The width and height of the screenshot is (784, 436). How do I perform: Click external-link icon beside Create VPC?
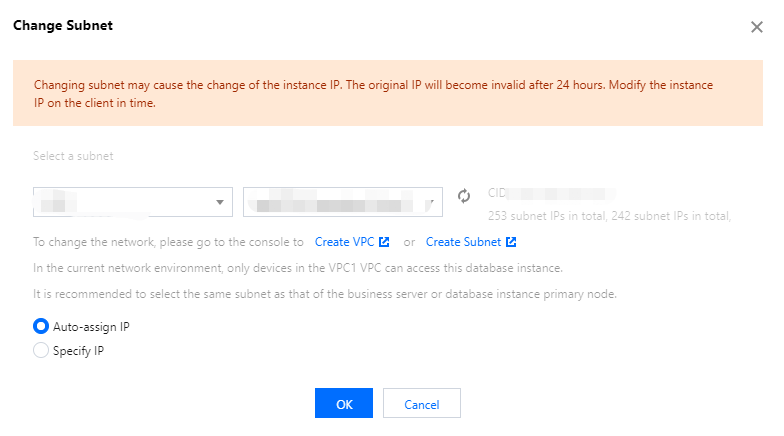pyautogui.click(x=385, y=242)
